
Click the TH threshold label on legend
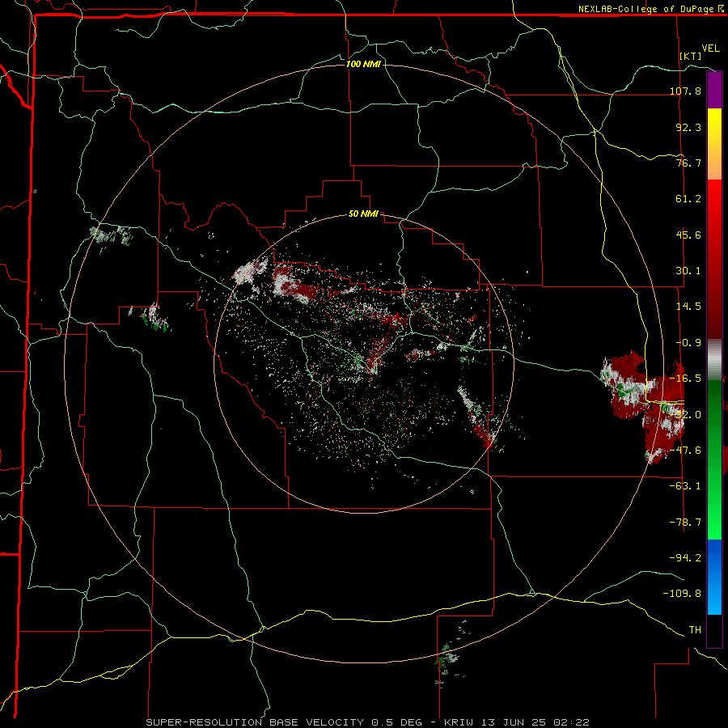[x=695, y=629]
